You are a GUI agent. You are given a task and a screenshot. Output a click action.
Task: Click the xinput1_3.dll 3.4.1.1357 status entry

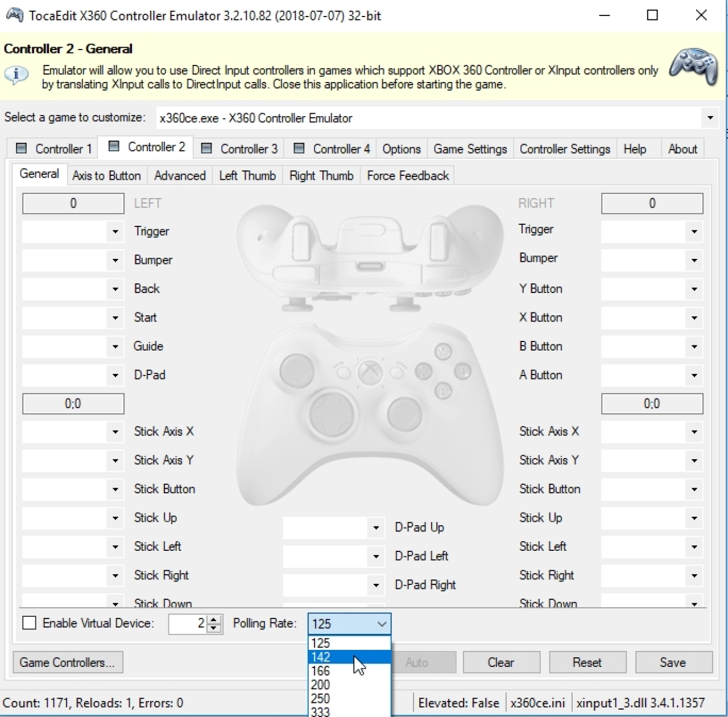(x=640, y=703)
